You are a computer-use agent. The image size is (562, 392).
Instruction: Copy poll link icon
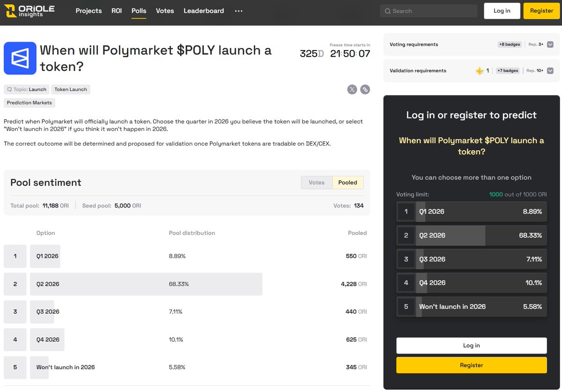[x=365, y=89]
